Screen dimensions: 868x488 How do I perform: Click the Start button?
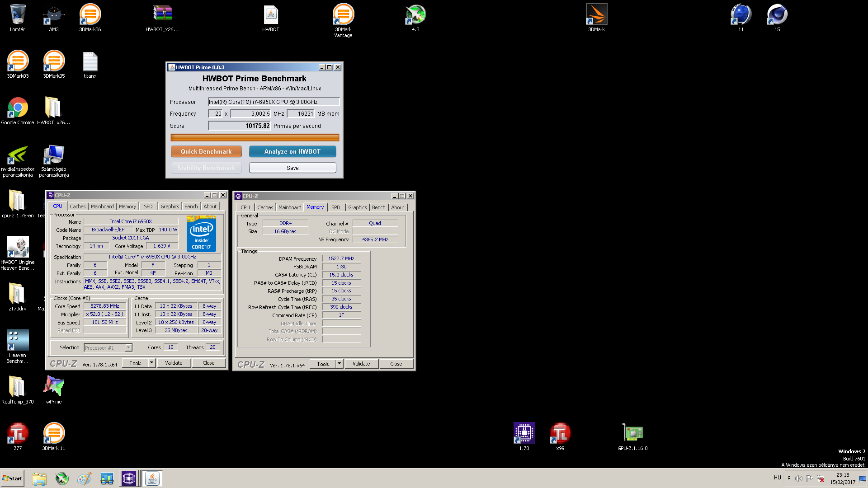[x=12, y=479]
